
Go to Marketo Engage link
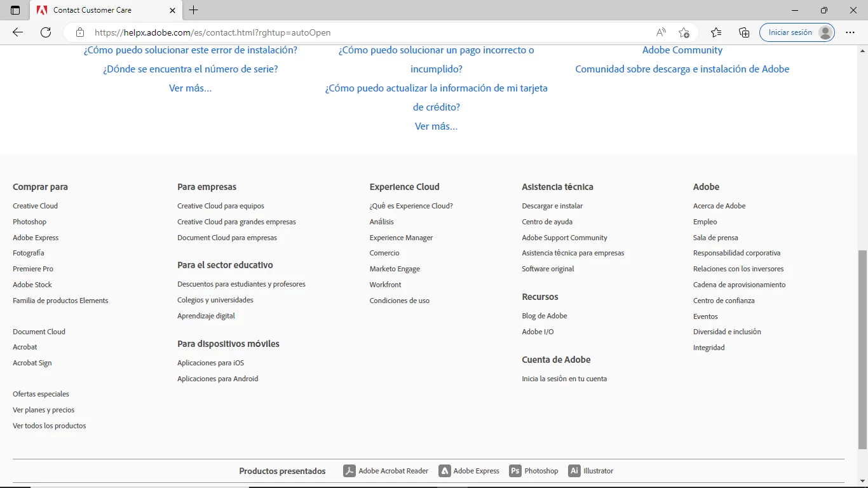(x=395, y=269)
